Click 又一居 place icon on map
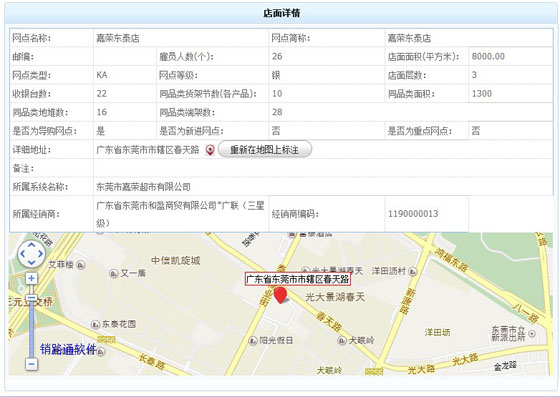The image size is (560, 397). point(114,274)
